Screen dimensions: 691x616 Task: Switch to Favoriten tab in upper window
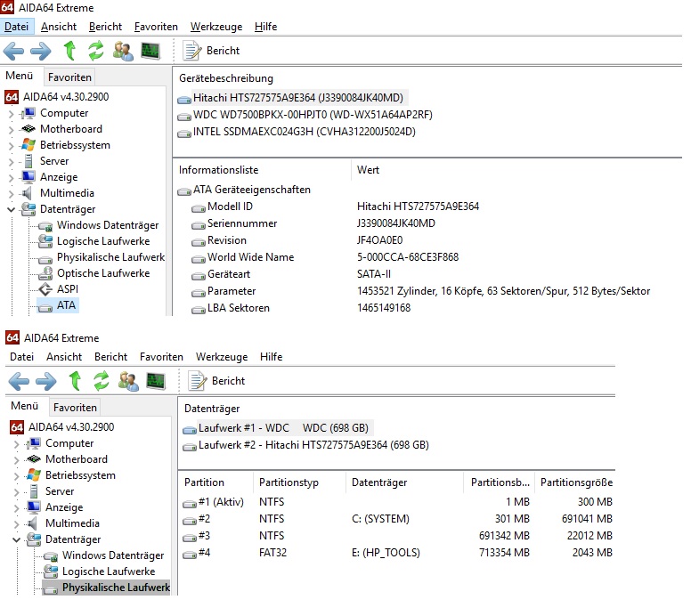[x=69, y=77]
